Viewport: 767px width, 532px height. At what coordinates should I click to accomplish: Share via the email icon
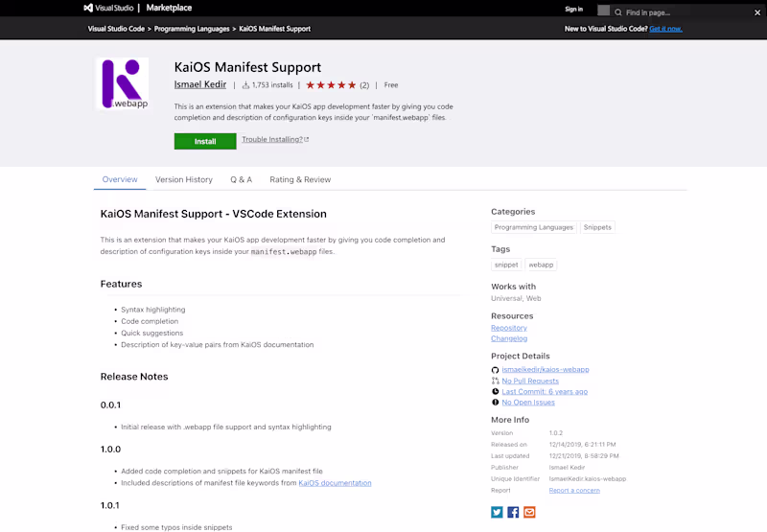529,512
